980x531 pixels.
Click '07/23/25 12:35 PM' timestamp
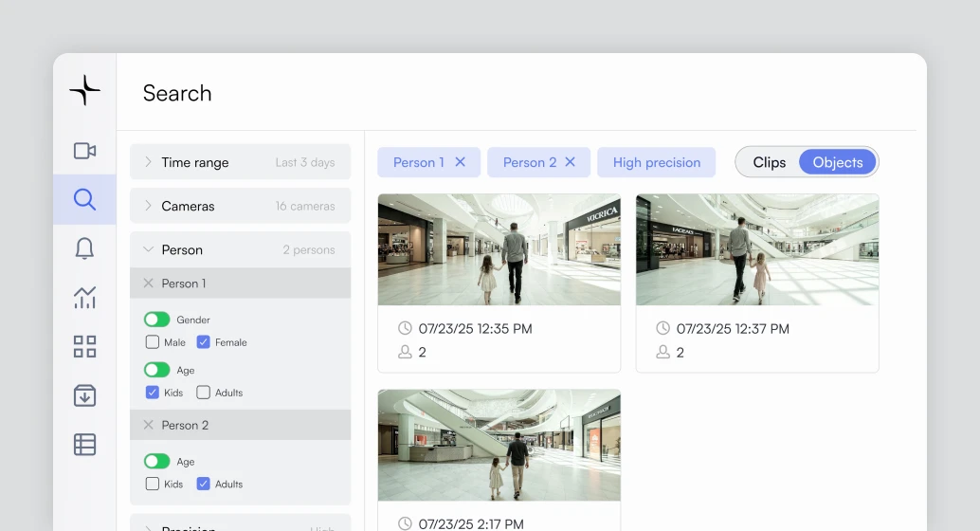[475, 329]
